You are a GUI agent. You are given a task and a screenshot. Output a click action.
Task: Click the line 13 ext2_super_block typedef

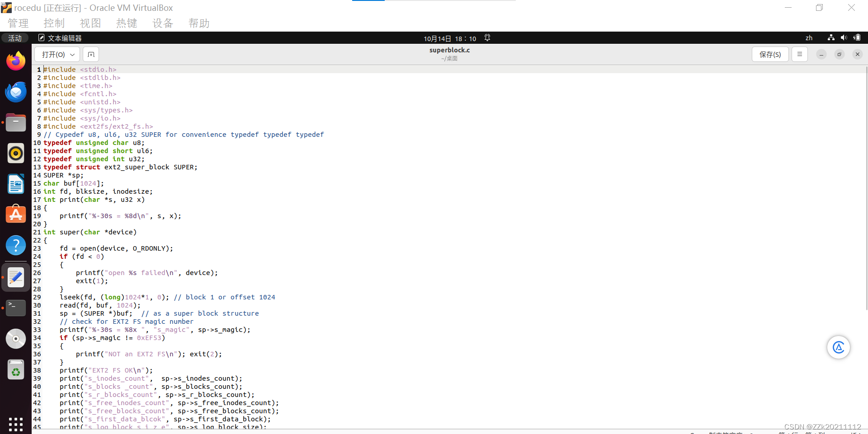coord(120,167)
